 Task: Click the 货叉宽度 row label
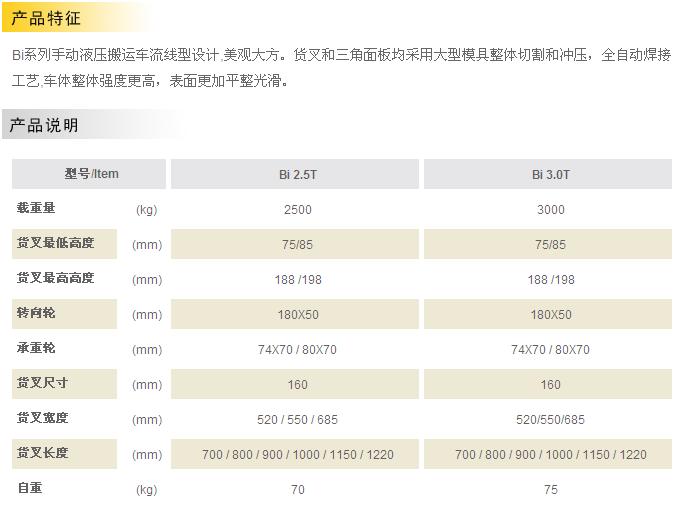coord(42,418)
